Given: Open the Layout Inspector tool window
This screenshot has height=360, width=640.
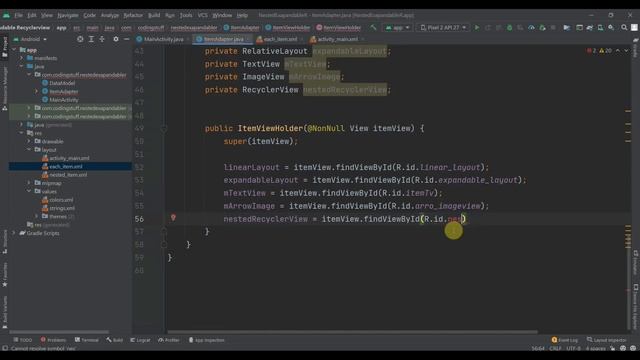Looking at the screenshot, I should 607,340.
